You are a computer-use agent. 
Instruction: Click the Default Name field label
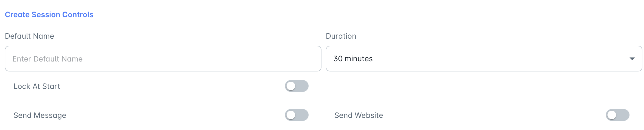click(30, 36)
